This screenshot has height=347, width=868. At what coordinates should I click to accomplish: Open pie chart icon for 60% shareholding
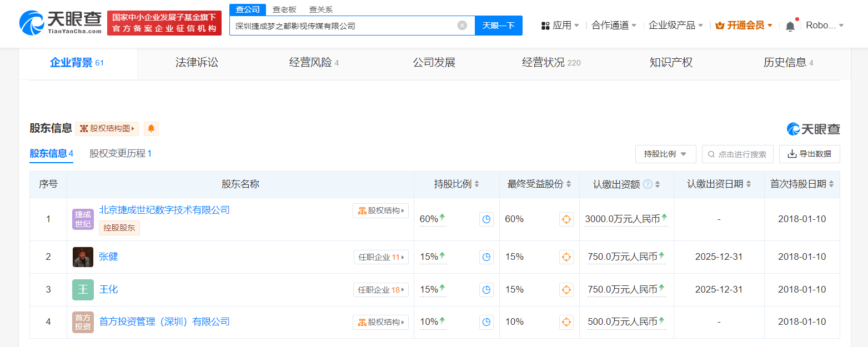tap(486, 219)
